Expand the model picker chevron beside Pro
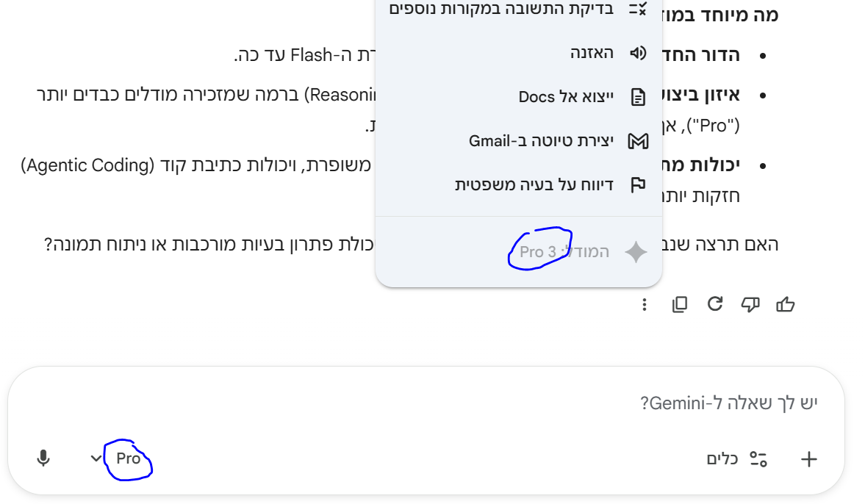 [x=96, y=459]
